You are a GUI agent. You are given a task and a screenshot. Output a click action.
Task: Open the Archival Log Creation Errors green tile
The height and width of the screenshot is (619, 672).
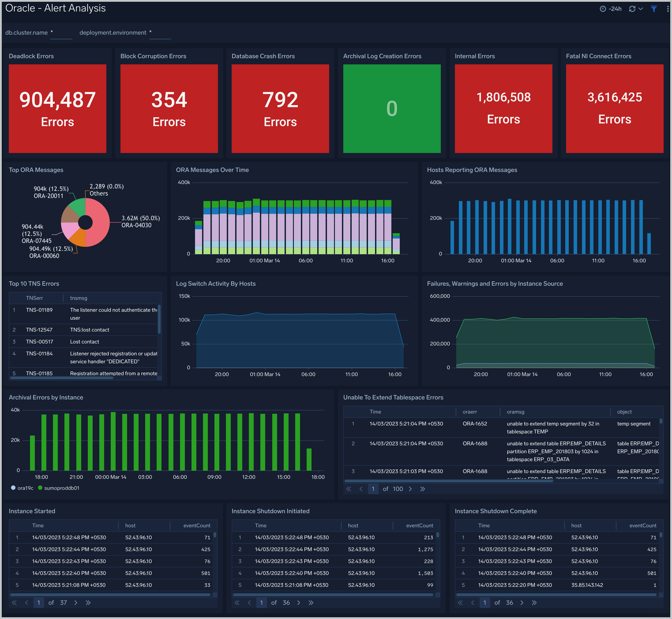392,108
